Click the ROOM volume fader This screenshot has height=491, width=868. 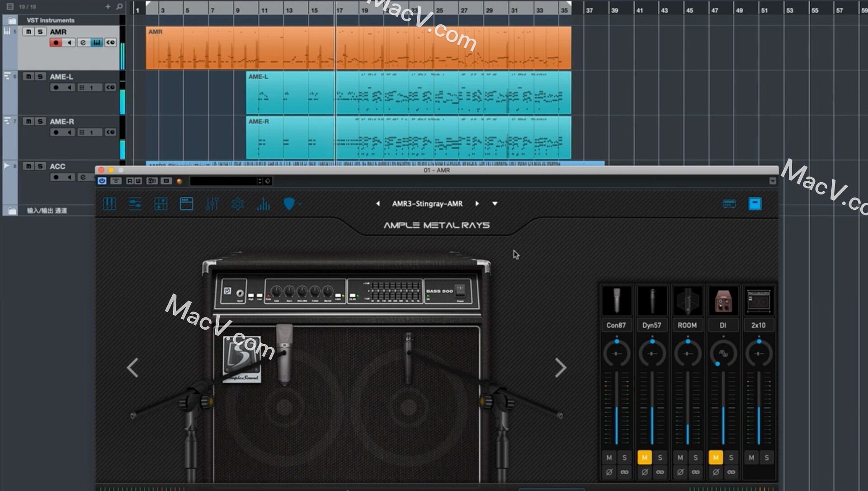688,408
